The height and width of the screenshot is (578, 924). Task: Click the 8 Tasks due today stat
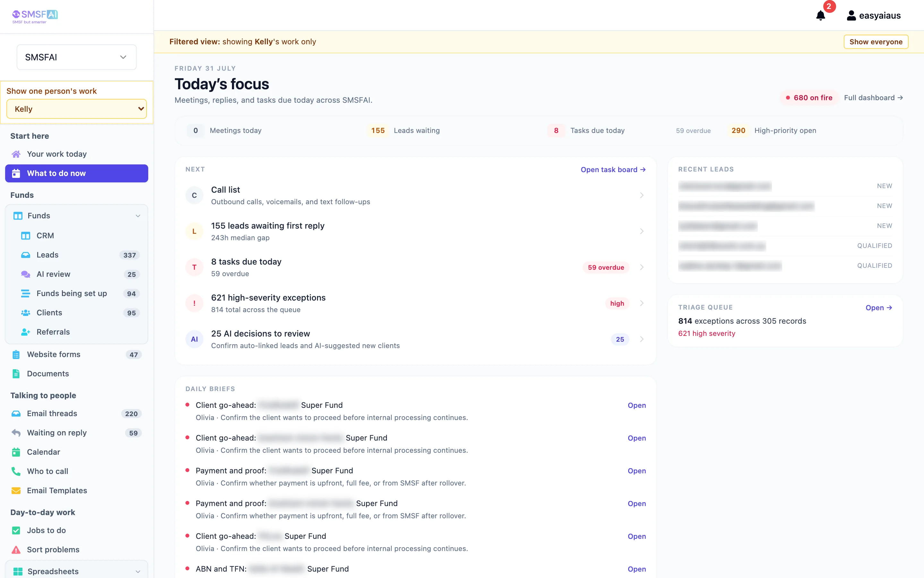tap(586, 131)
